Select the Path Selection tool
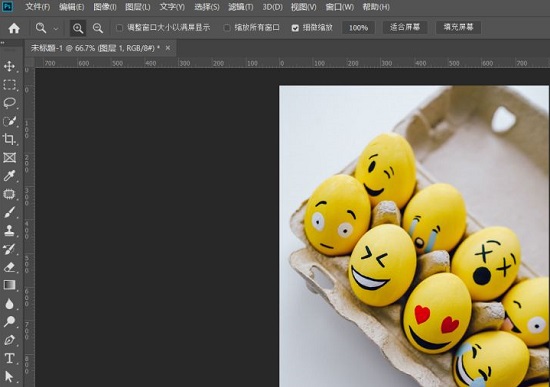Image resolution: width=550 pixels, height=387 pixels. point(9,376)
